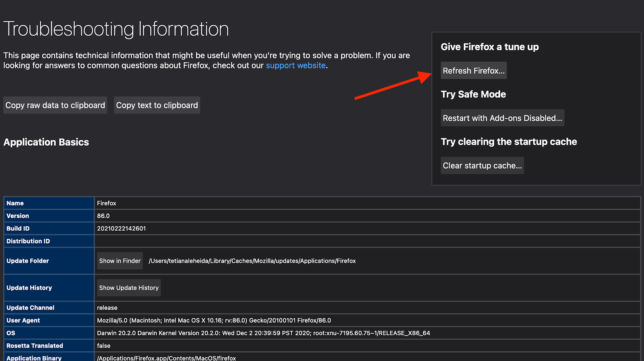Click the Build ID label
This screenshot has width=644, height=361.
pyautogui.click(x=18, y=228)
